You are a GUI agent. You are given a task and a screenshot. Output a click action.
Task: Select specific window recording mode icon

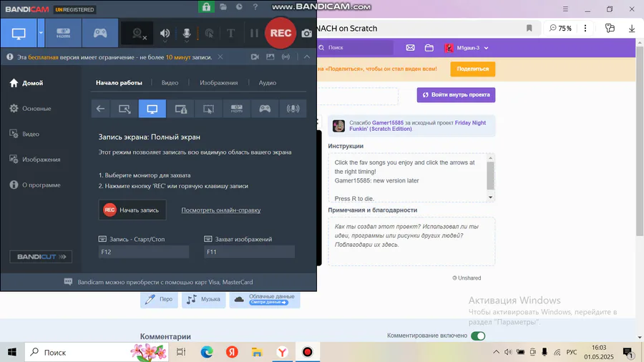tap(181, 109)
